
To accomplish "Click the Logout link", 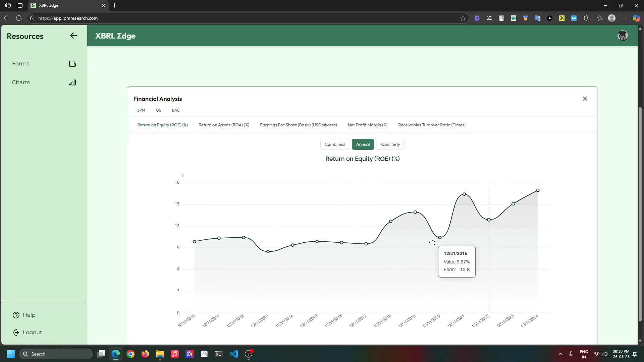I will click(32, 333).
